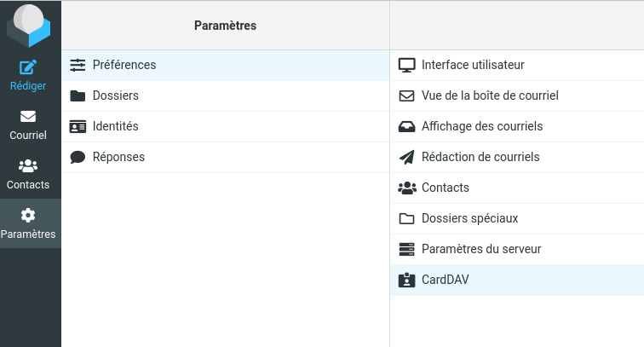Click the Interface utilisateur monitor icon
644x347 pixels.
[406, 65]
